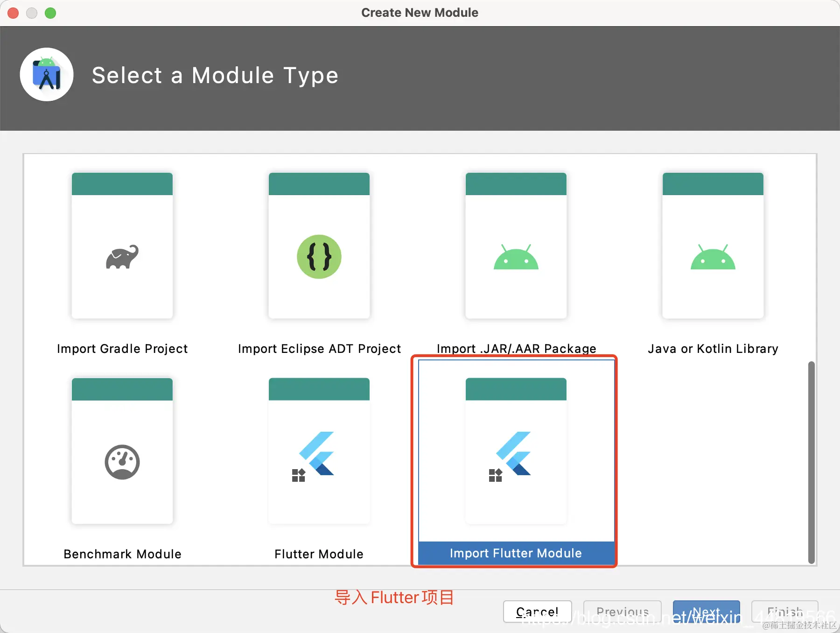This screenshot has height=633, width=840.
Task: Click the Java or Kotlin Library label
Action: pyautogui.click(x=713, y=349)
